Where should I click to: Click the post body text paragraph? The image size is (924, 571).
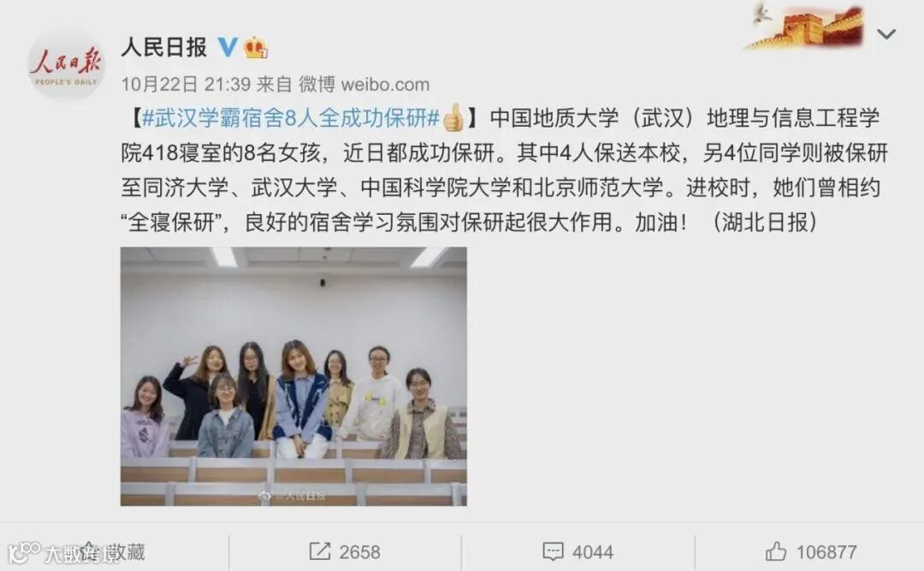504,170
